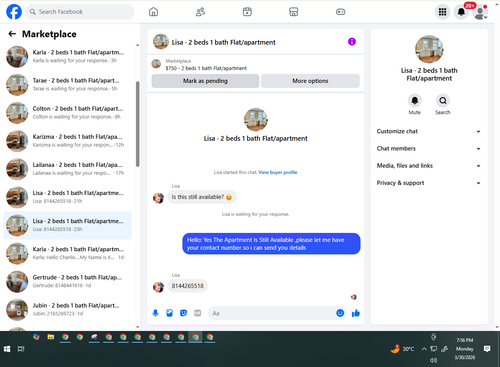Click the message 8144265518 bubble

point(188,286)
